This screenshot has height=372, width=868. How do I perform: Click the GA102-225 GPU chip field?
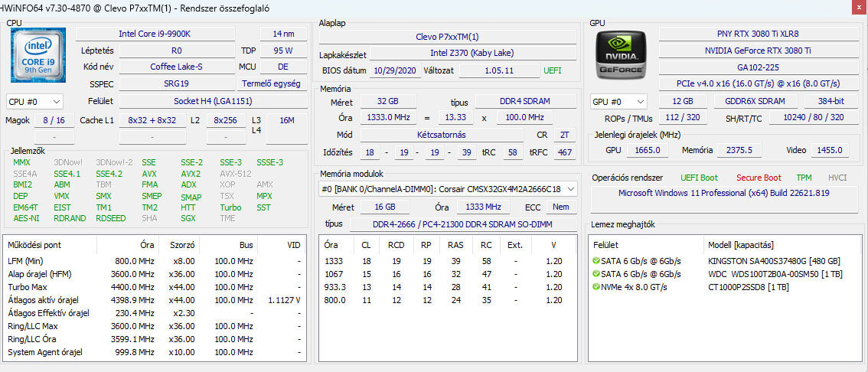[758, 67]
